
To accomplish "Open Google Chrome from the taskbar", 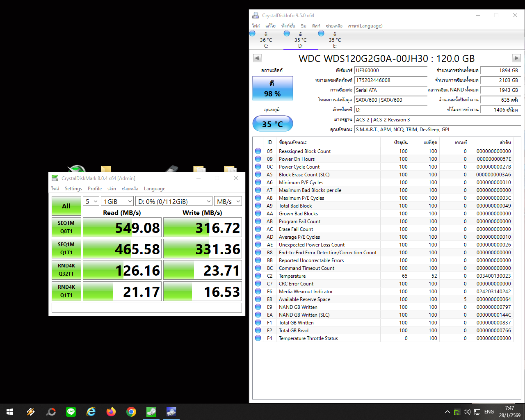I will click(131, 411).
